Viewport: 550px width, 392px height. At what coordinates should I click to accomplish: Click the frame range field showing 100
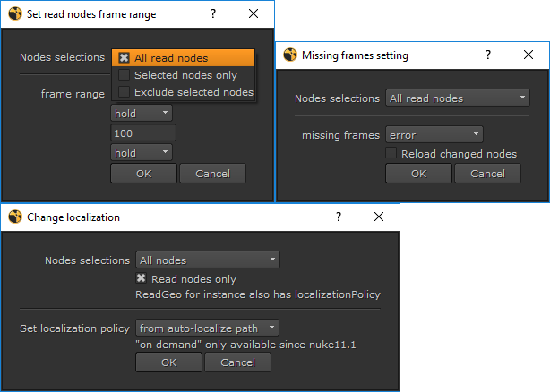click(143, 133)
